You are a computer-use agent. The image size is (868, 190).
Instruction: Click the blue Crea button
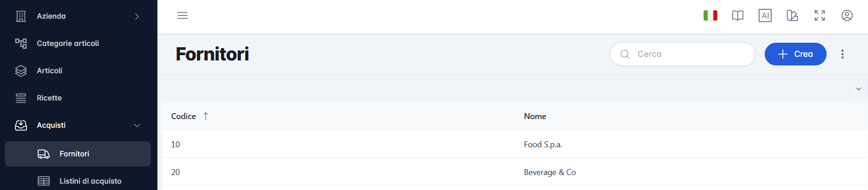(795, 54)
